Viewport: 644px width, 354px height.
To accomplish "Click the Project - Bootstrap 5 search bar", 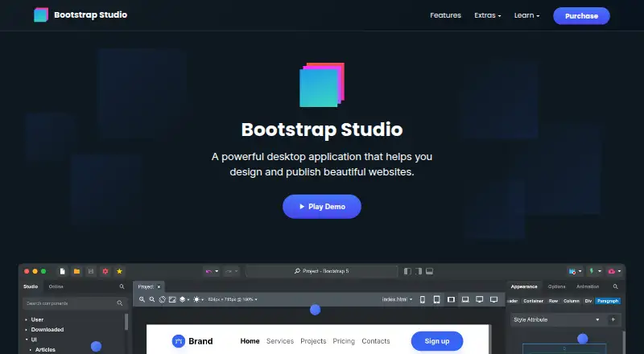I will click(x=321, y=271).
